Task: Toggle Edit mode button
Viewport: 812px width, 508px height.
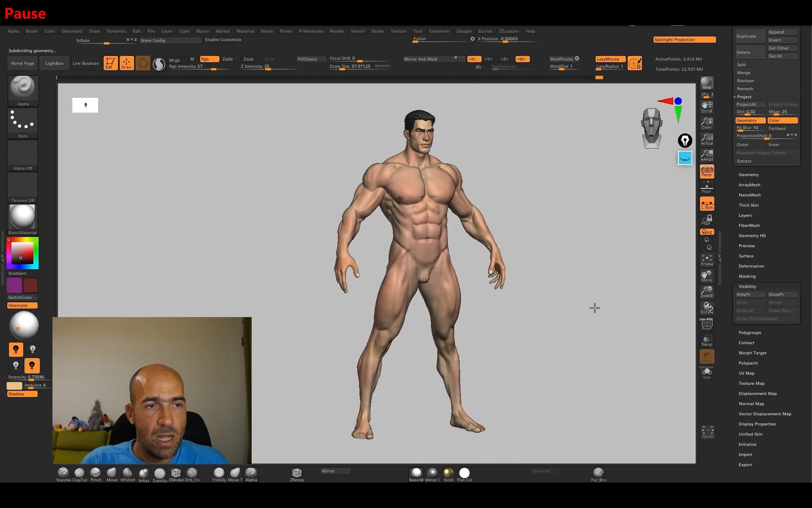Action: (x=110, y=63)
